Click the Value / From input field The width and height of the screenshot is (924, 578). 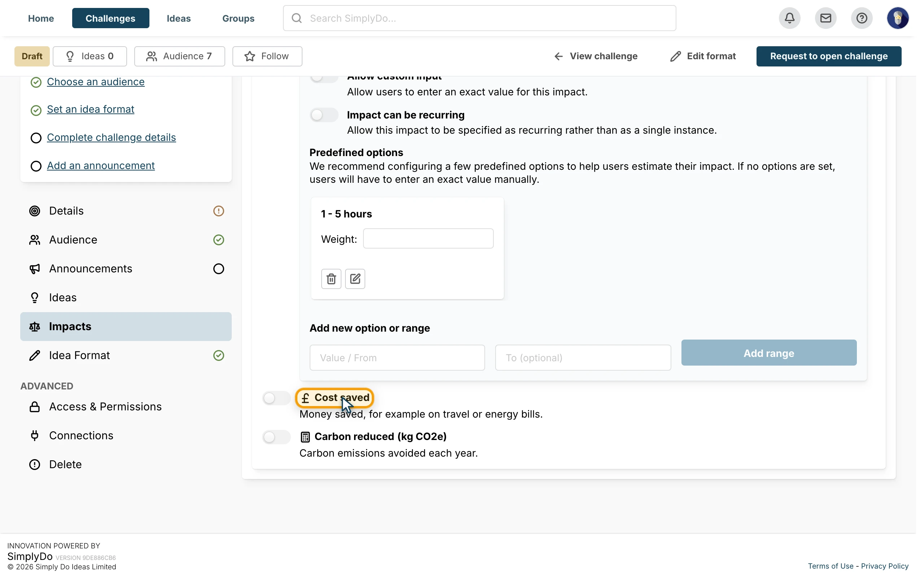point(397,358)
